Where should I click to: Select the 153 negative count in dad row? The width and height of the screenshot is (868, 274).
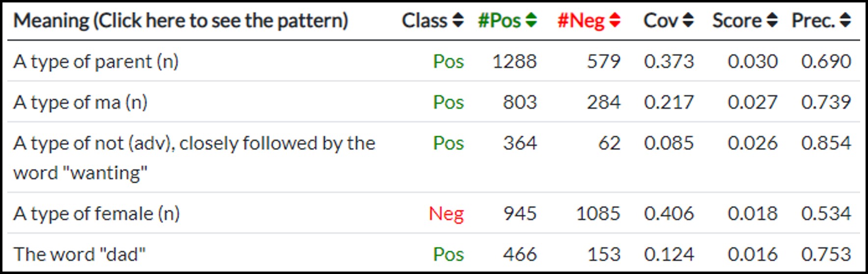coord(604,254)
